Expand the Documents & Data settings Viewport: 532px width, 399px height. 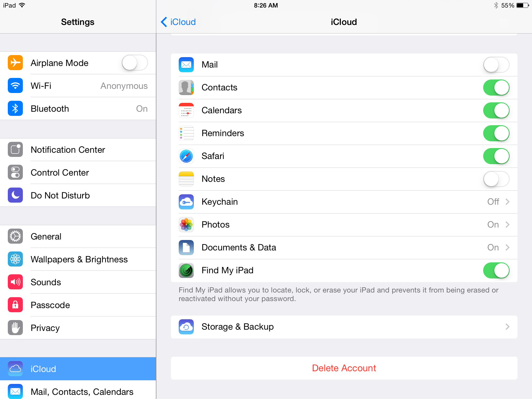pos(507,247)
